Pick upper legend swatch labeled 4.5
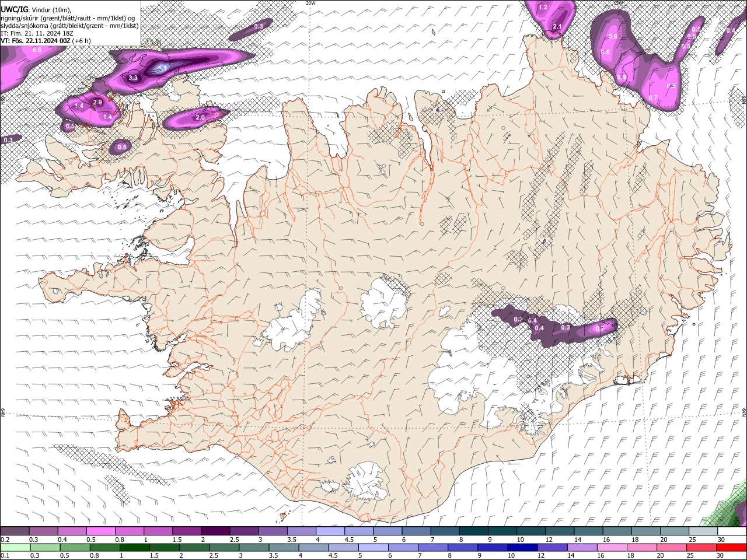747x560 pixels. click(359, 531)
